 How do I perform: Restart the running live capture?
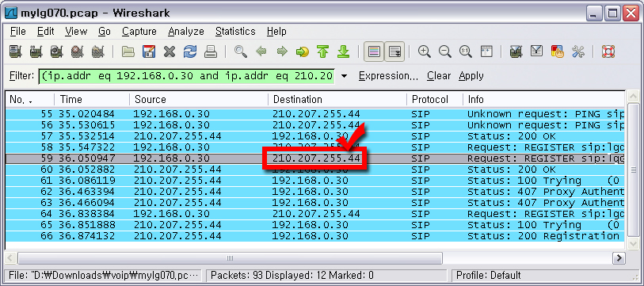97,51
